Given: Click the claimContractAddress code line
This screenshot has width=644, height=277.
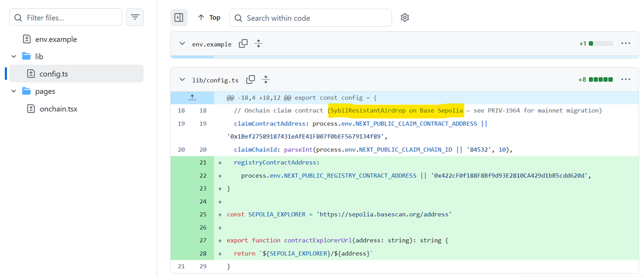Looking at the screenshot, I should [361, 124].
